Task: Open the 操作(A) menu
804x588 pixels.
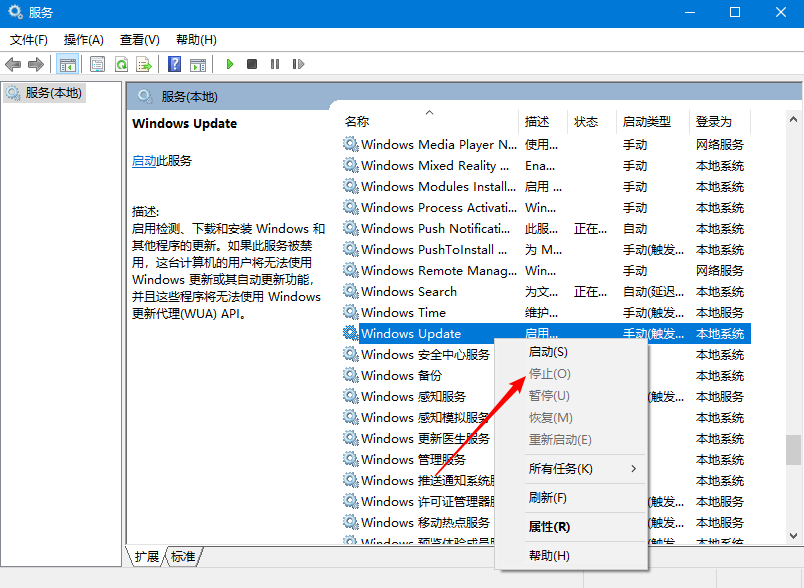Action: click(x=84, y=39)
